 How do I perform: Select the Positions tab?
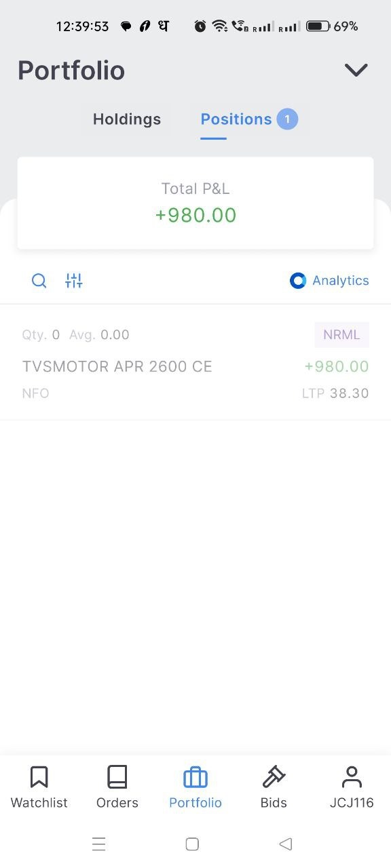pos(236,119)
